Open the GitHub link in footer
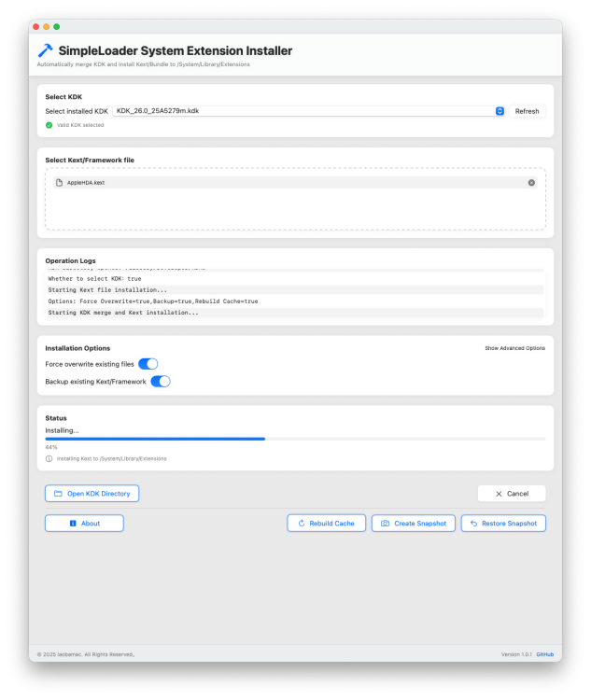 click(x=545, y=654)
